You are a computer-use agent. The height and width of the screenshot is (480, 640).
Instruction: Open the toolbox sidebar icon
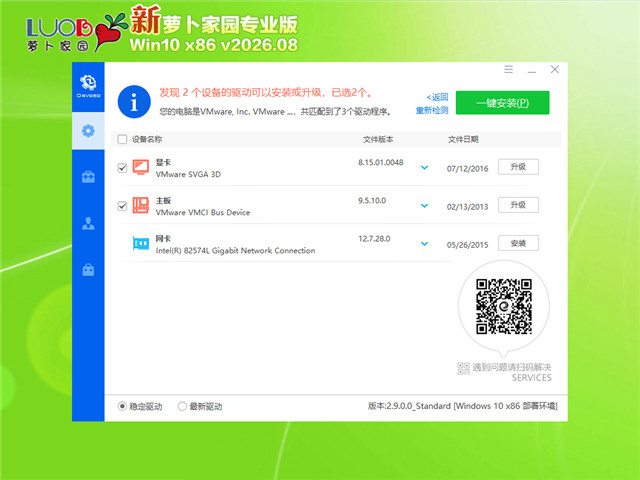click(x=88, y=177)
